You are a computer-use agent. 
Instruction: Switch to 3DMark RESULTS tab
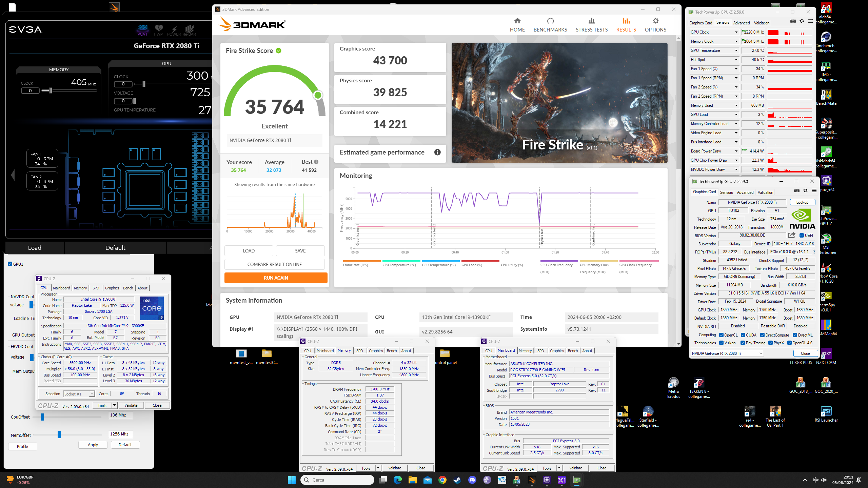[626, 25]
